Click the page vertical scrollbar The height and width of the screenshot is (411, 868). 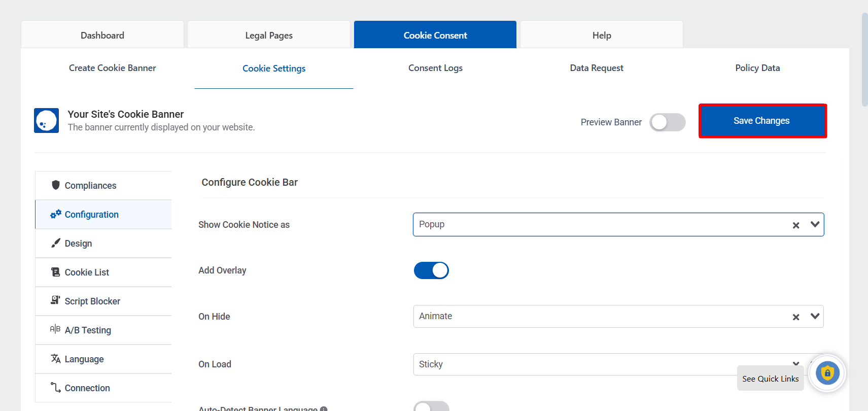[864, 61]
